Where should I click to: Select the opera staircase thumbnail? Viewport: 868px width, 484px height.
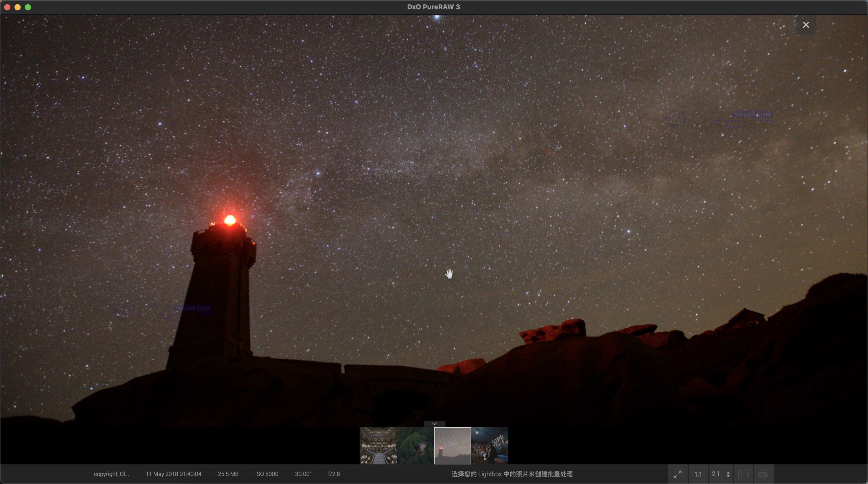click(378, 445)
